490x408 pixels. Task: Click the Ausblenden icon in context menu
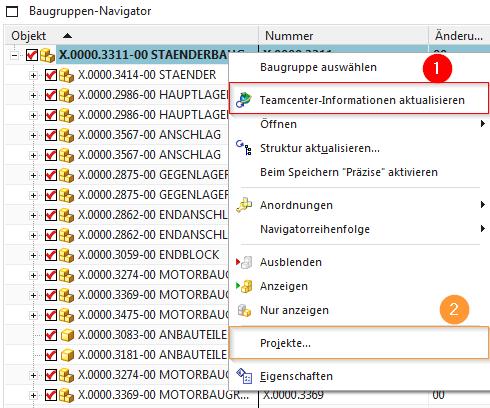tap(244, 262)
